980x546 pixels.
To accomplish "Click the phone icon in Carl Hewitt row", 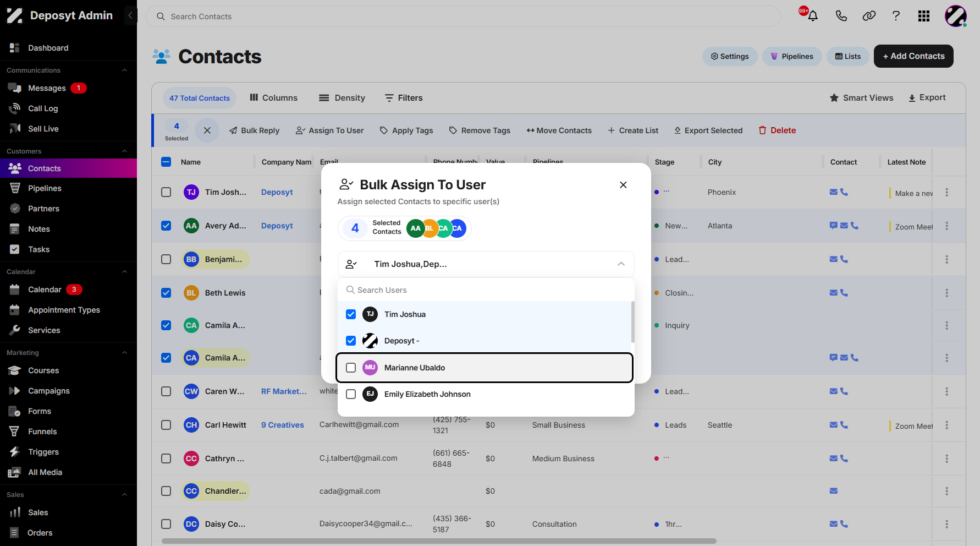I will click(x=844, y=424).
